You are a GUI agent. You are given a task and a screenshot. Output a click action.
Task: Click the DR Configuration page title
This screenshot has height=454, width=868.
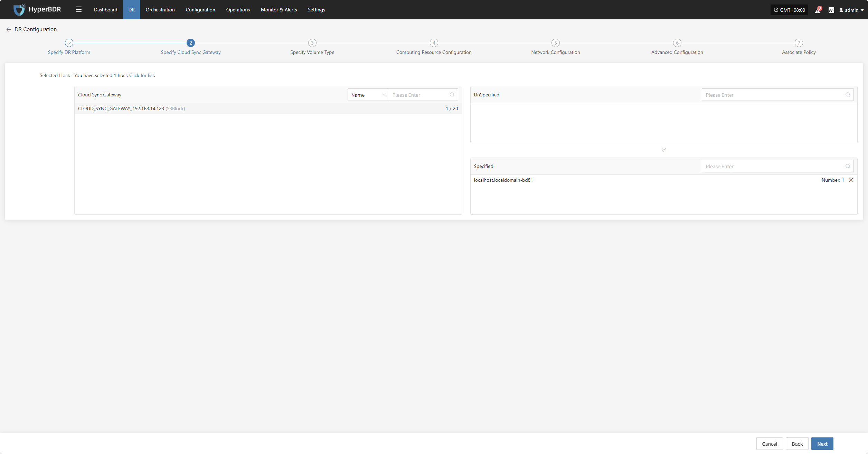click(x=36, y=29)
